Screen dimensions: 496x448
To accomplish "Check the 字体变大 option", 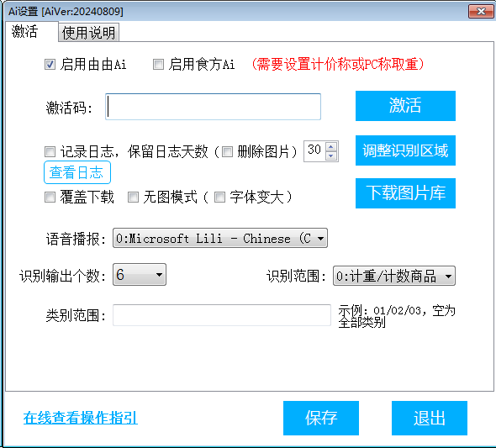I will click(x=220, y=198).
